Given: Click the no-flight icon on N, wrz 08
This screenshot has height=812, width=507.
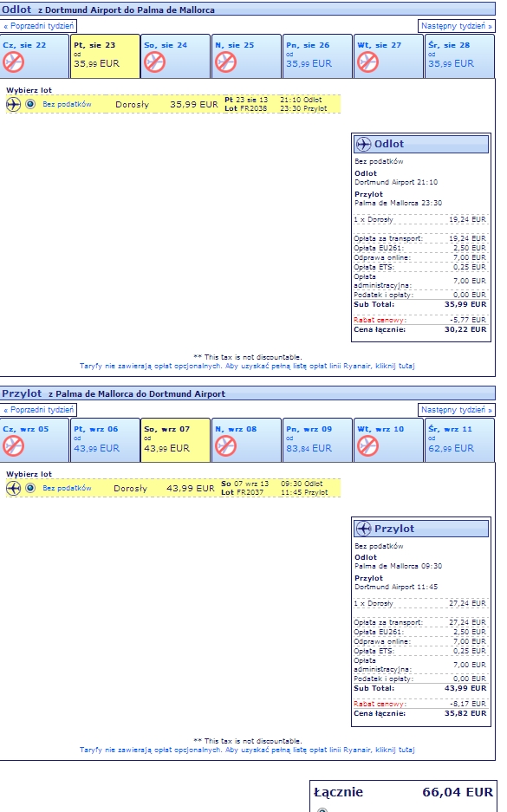Looking at the screenshot, I should tap(226, 446).
